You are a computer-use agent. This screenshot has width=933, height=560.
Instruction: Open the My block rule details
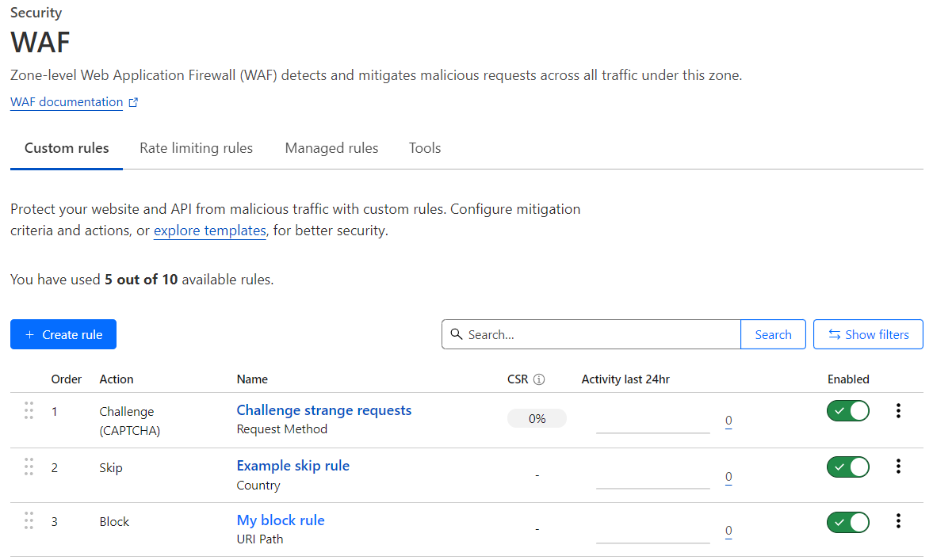point(281,520)
